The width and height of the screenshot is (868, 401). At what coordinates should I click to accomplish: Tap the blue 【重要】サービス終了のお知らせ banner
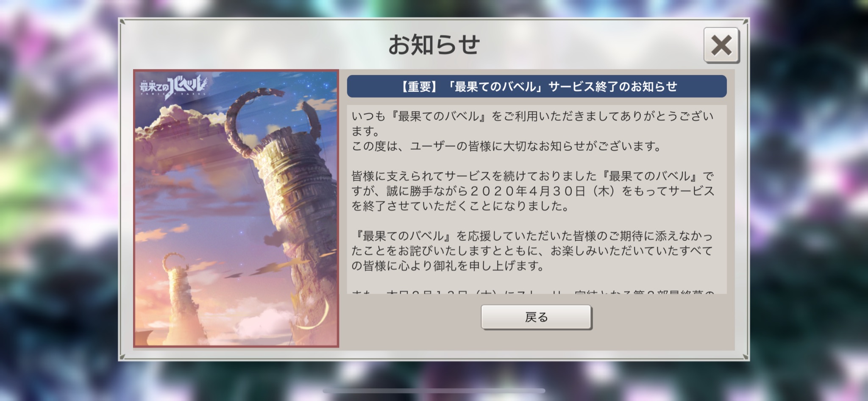537,86
